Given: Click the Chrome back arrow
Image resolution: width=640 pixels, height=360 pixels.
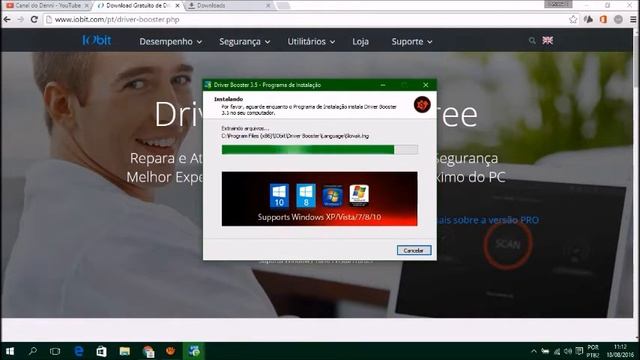Looking at the screenshot, I should tap(7, 19).
